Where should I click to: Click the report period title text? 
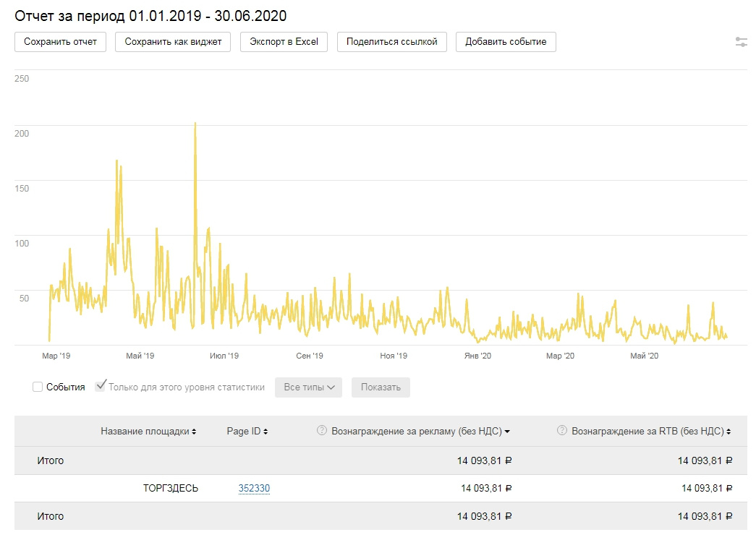pos(150,16)
